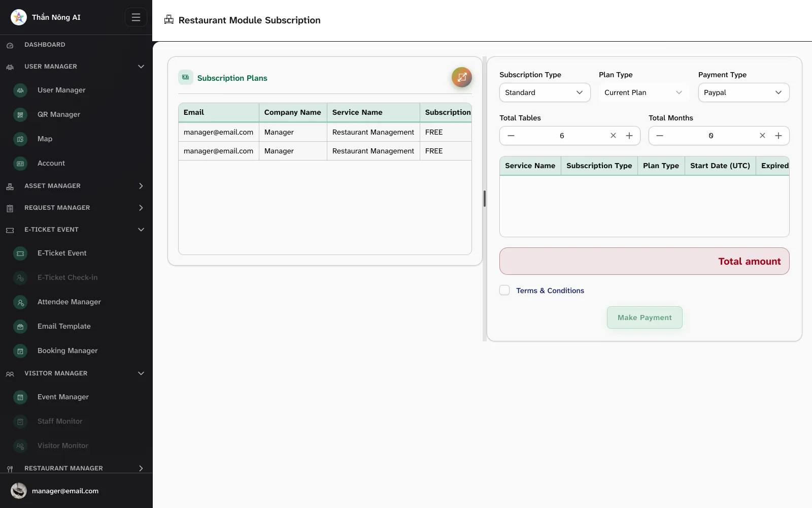Clear the Total Months value

click(762, 136)
